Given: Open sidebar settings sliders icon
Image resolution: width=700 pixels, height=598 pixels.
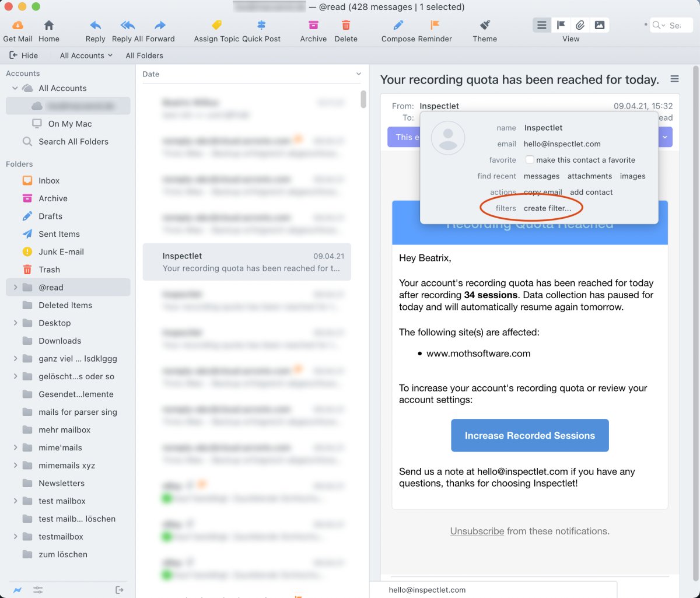Looking at the screenshot, I should click(x=38, y=590).
